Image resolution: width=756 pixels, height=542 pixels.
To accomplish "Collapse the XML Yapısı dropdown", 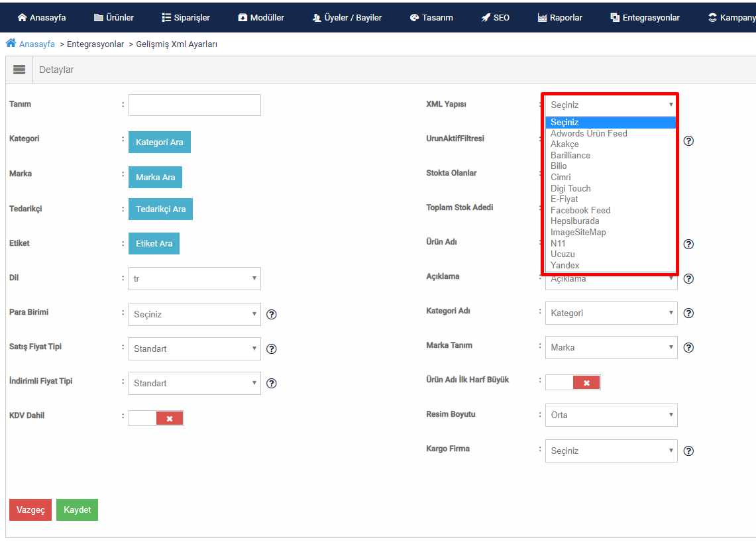I will [x=611, y=105].
